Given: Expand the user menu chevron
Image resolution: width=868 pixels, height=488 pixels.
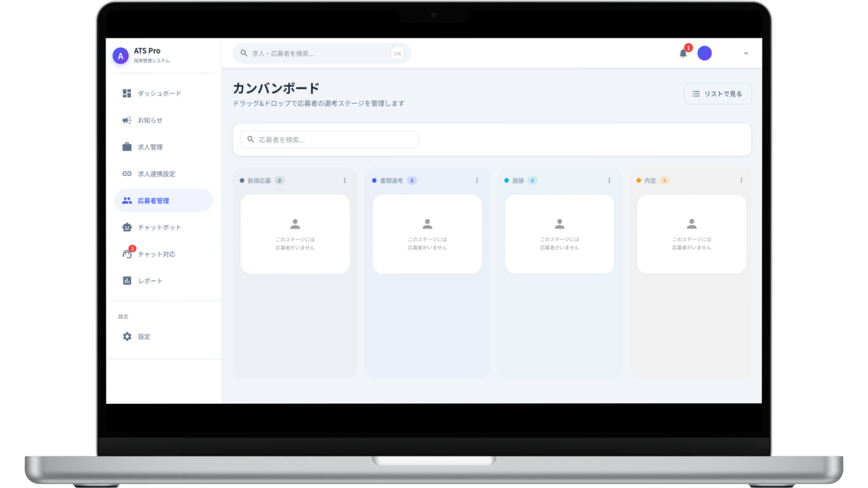Looking at the screenshot, I should click(746, 53).
